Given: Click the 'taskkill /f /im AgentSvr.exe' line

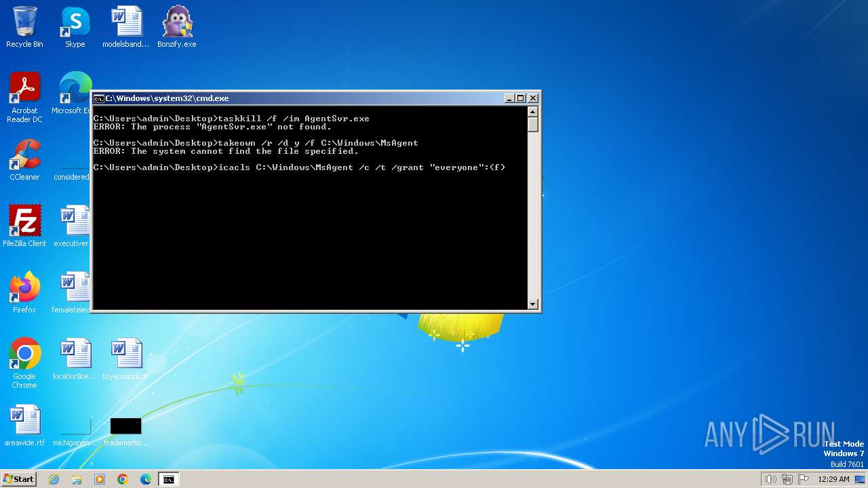Looking at the screenshot, I should tap(231, 119).
